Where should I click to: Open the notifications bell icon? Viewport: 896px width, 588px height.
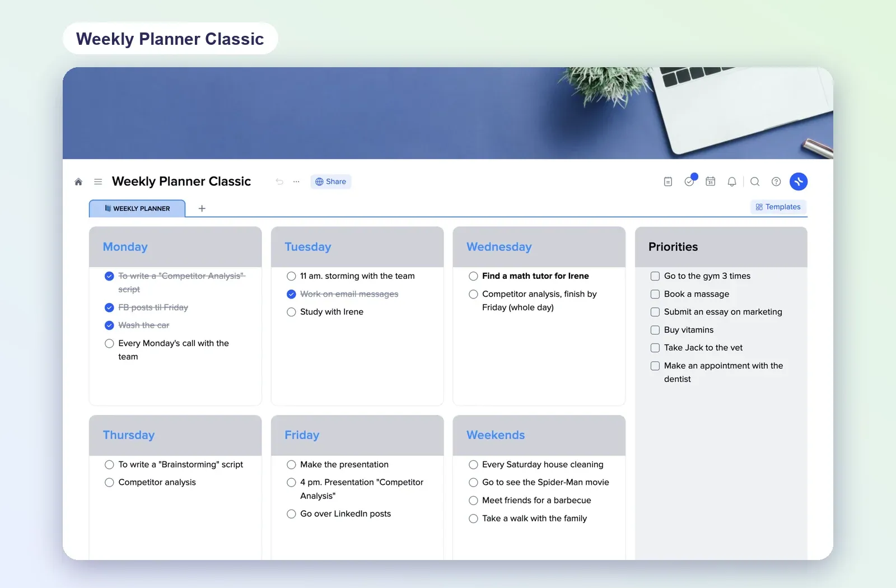click(732, 181)
